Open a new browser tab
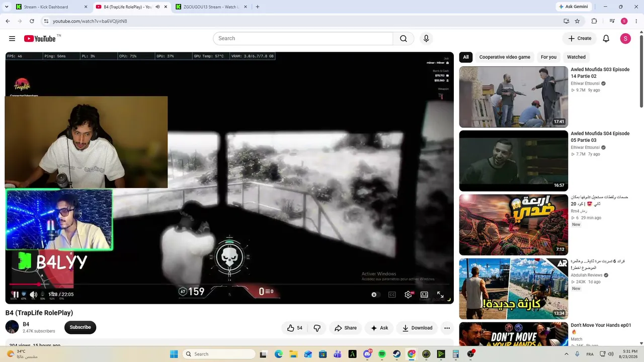The image size is (644, 362). pos(258,7)
